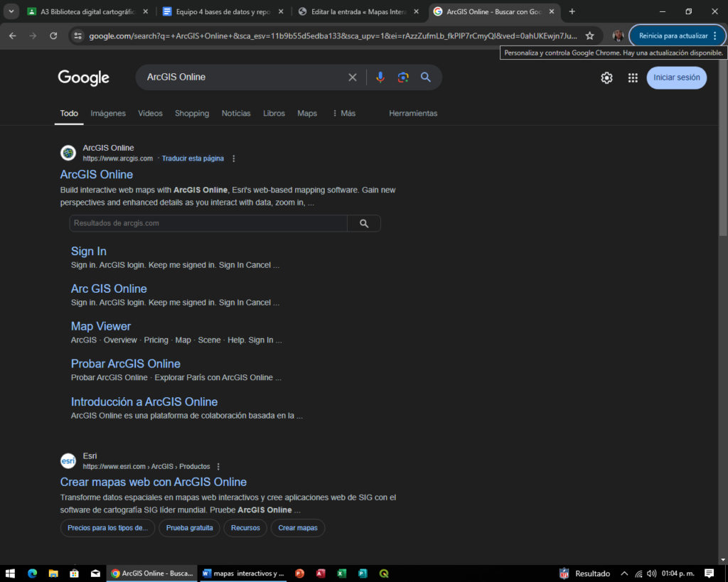The width and height of the screenshot is (728, 582).
Task: Click the Resultados de arcgis.com search field
Action: click(x=208, y=223)
